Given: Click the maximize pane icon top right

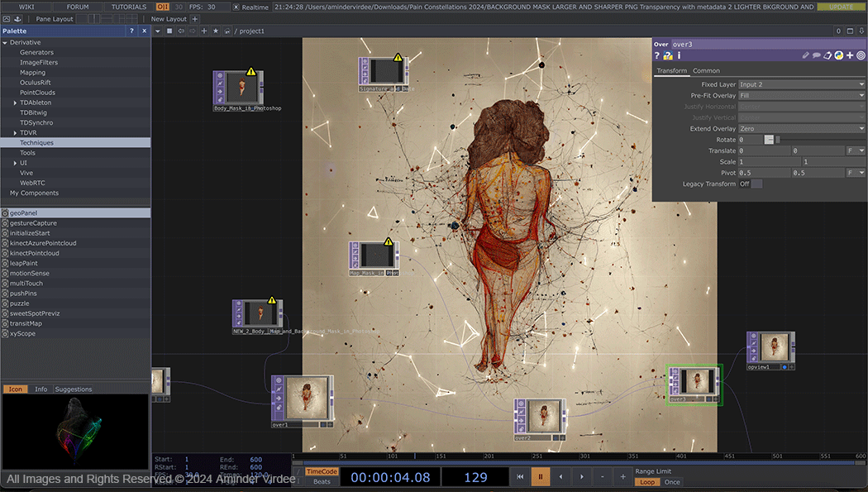Looking at the screenshot, I should (851, 31).
